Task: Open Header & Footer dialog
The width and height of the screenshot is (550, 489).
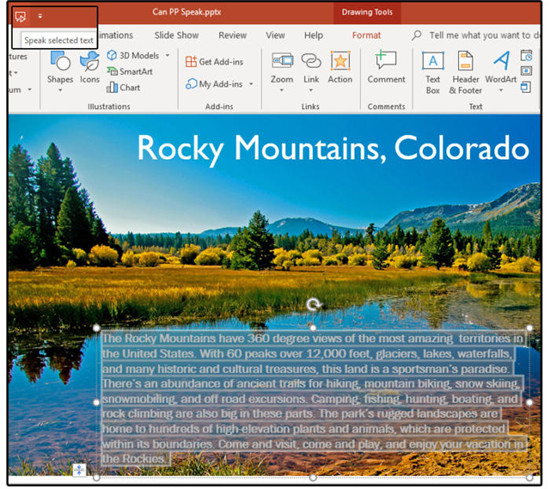Action: [465, 72]
